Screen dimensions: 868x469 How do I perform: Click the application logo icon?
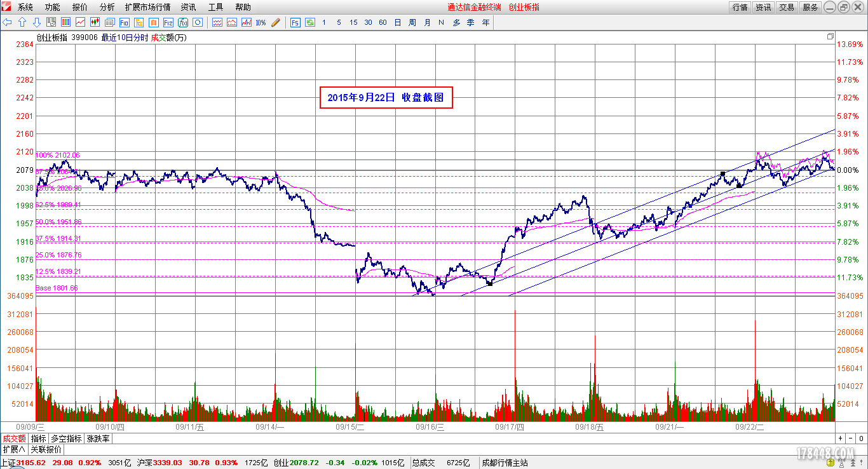pyautogui.click(x=8, y=7)
